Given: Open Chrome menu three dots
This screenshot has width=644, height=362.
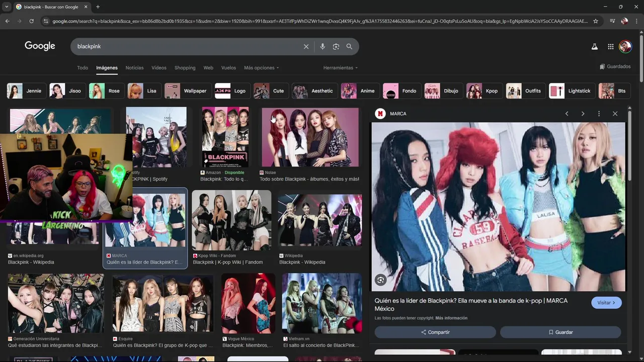Looking at the screenshot, I should pos(636,21).
